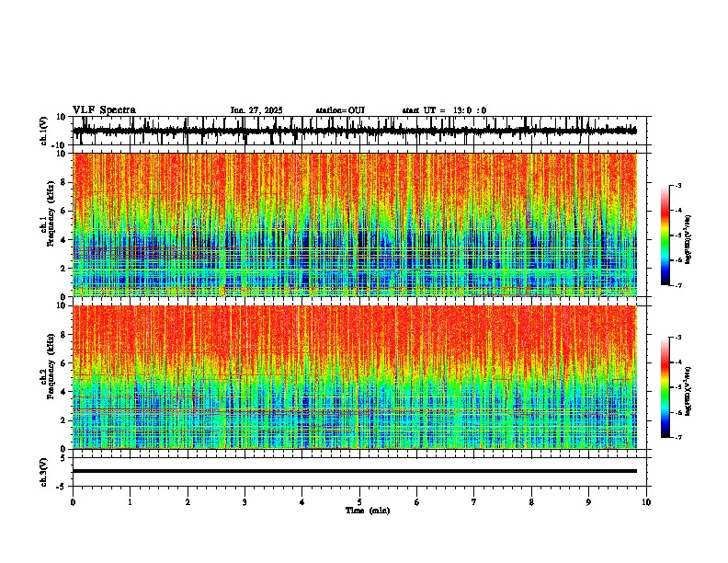Click the date "Jan. 27, 2025"

click(256, 110)
